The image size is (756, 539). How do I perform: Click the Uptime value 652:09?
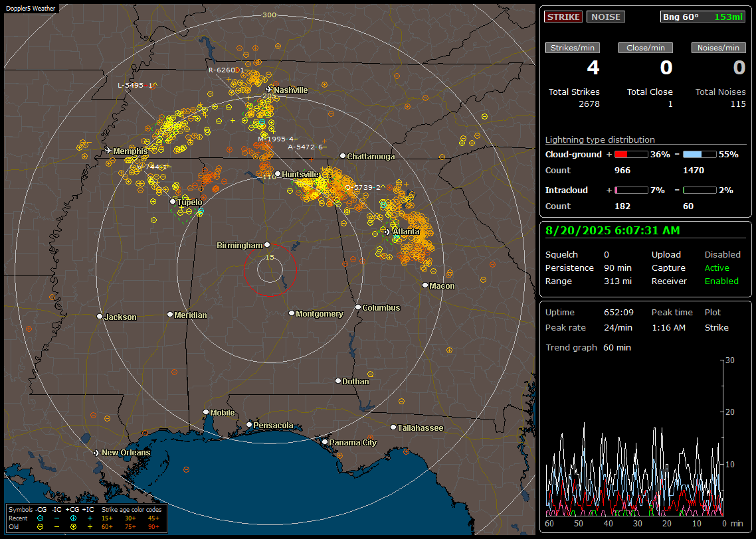pos(618,312)
